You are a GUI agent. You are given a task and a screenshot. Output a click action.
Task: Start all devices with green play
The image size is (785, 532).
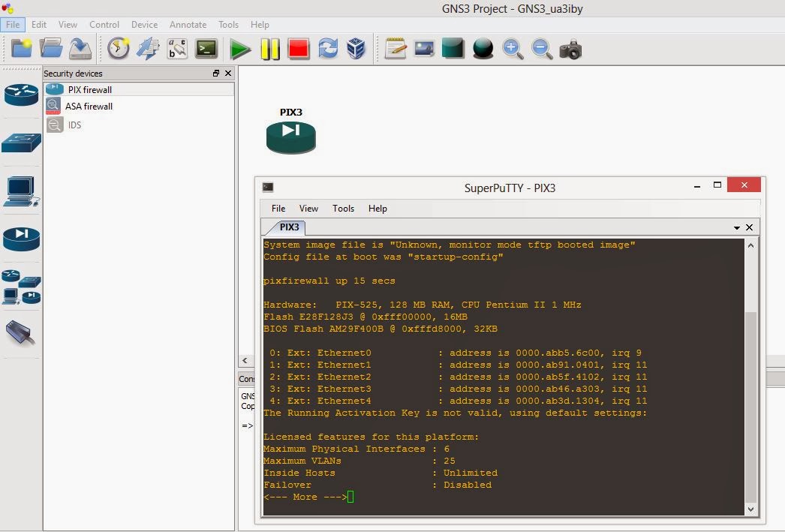point(240,49)
